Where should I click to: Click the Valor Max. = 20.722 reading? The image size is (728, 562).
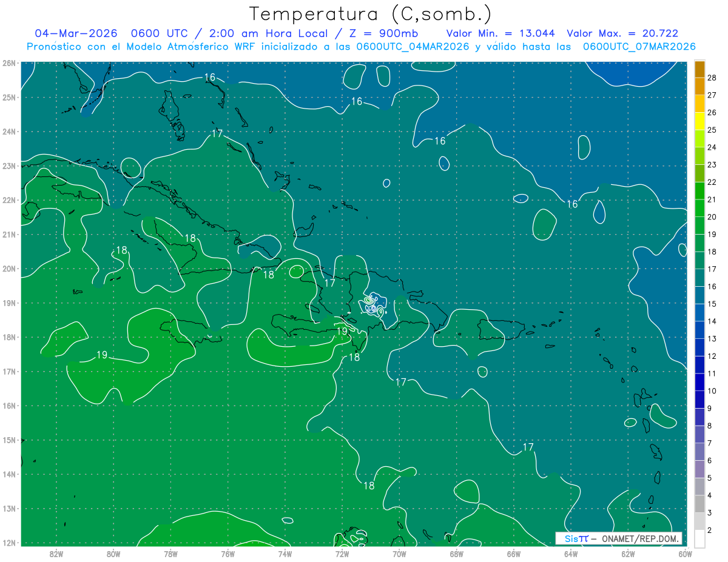tap(622, 33)
